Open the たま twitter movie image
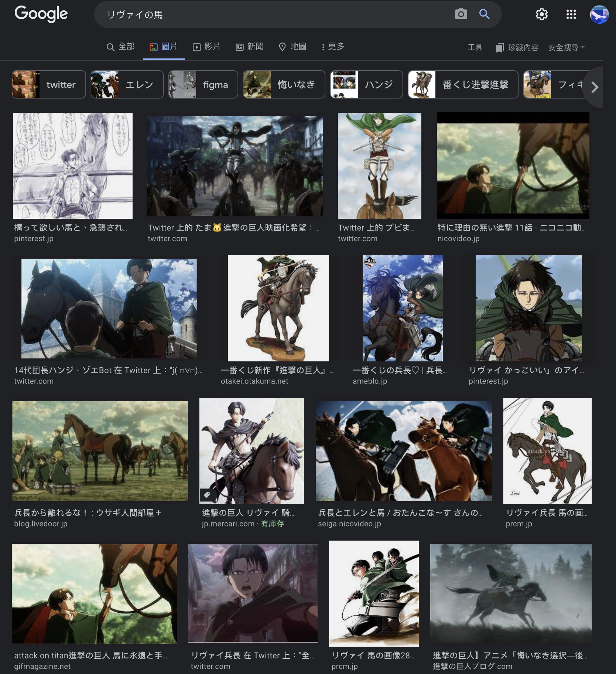 click(235, 166)
